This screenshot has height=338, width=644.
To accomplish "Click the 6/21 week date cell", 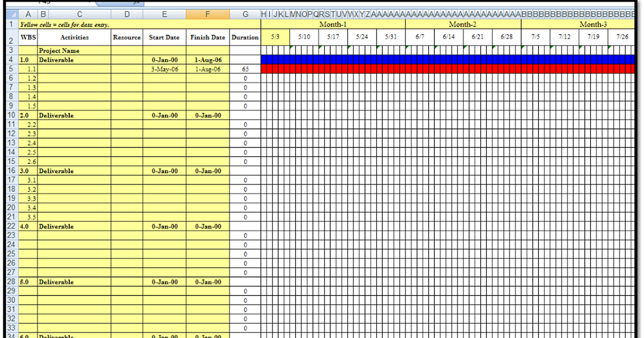I will pyautogui.click(x=478, y=37).
